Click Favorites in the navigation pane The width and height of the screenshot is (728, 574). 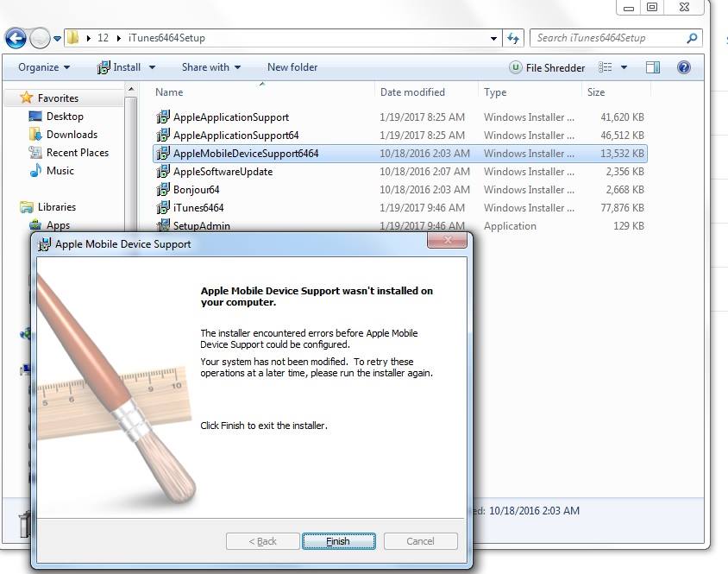[x=58, y=98]
